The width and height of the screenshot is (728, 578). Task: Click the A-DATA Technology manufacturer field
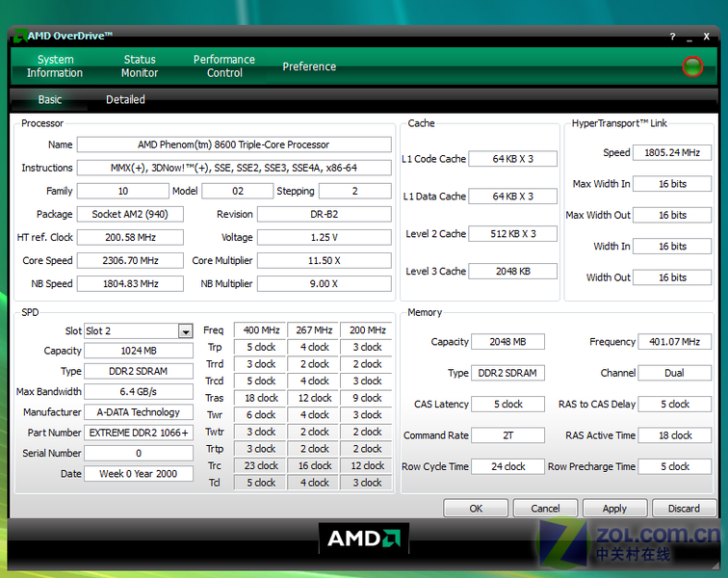139,411
